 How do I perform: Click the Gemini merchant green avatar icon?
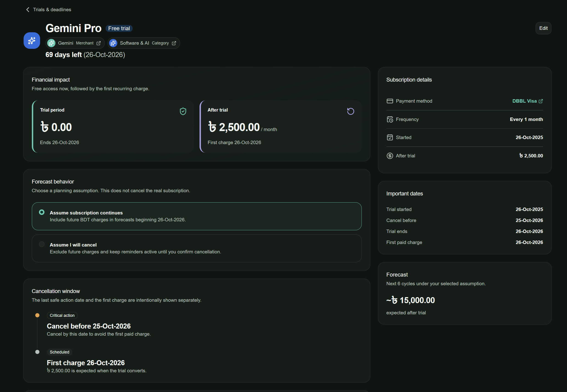51,43
